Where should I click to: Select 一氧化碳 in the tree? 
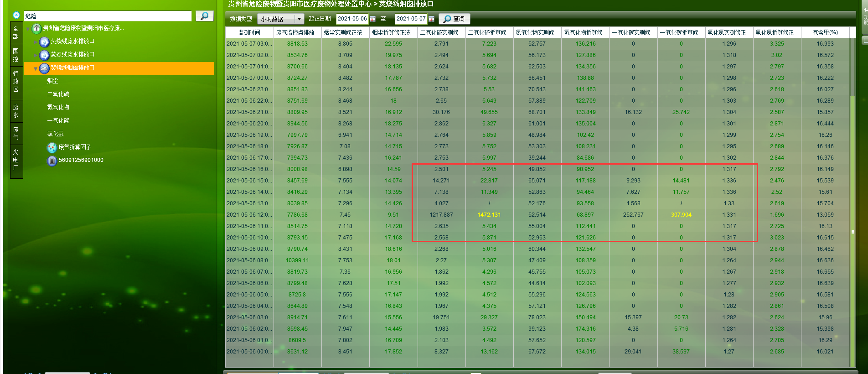(58, 120)
